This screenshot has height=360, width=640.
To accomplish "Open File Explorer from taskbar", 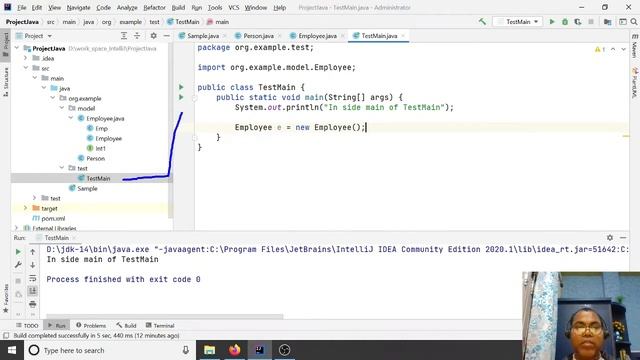I will [x=209, y=350].
